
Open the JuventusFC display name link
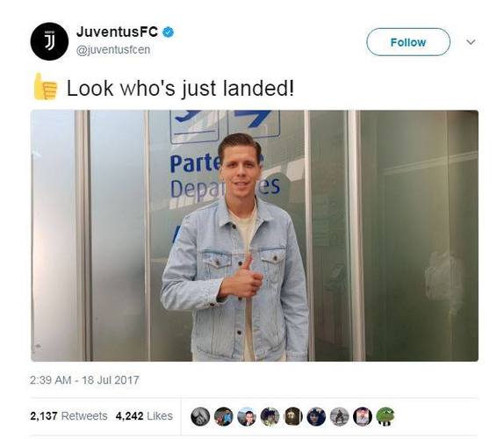click(118, 32)
